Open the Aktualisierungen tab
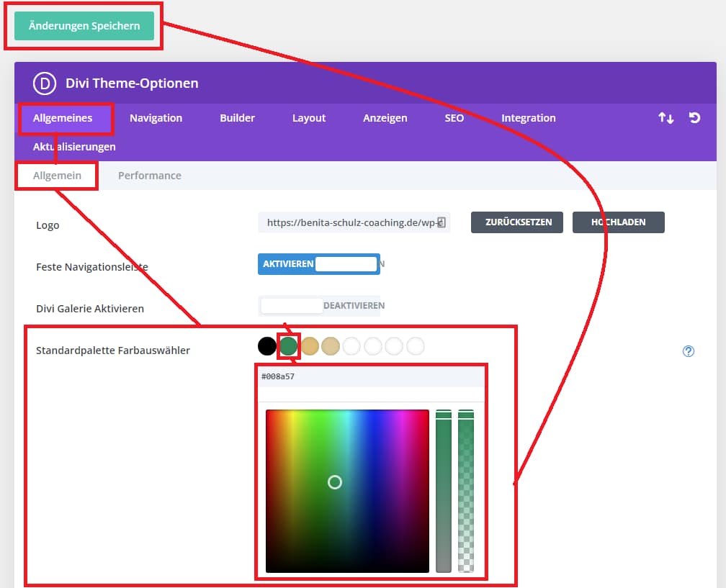The image size is (726, 588). 74,147
